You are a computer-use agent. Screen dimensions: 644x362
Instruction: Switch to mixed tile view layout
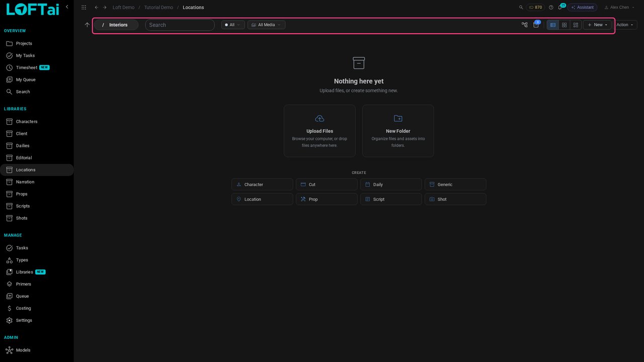(576, 25)
